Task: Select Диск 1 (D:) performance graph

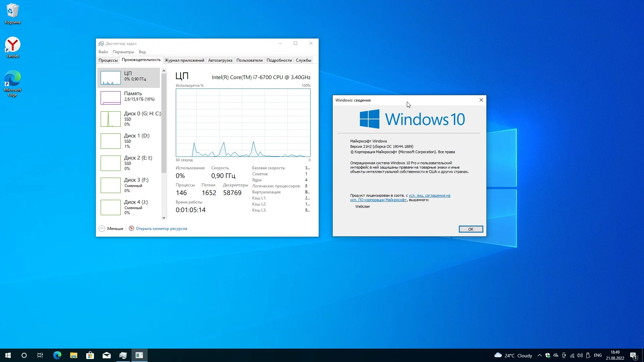Action: 129,141
